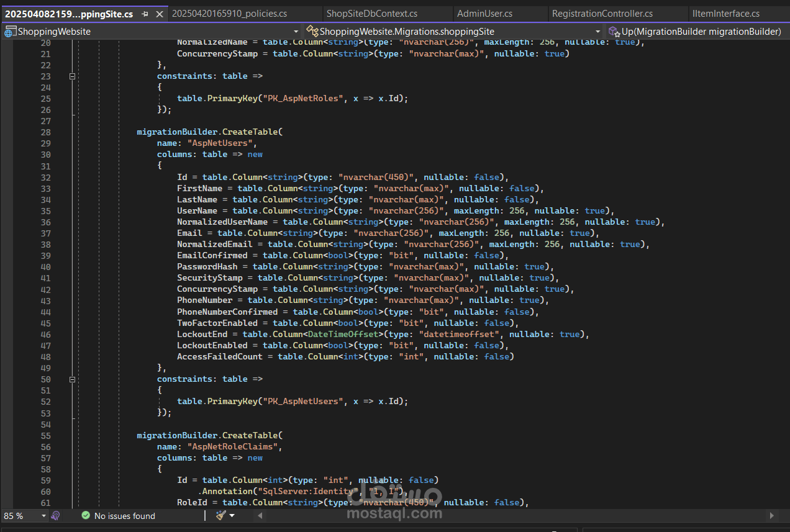Click the DateTimeOffset type on line 46

click(x=343, y=334)
